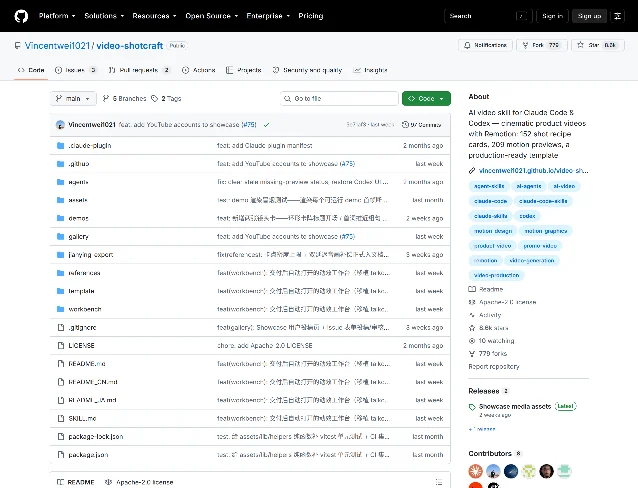The width and height of the screenshot is (638, 488).
Task: Fork the repository
Action: (541, 45)
